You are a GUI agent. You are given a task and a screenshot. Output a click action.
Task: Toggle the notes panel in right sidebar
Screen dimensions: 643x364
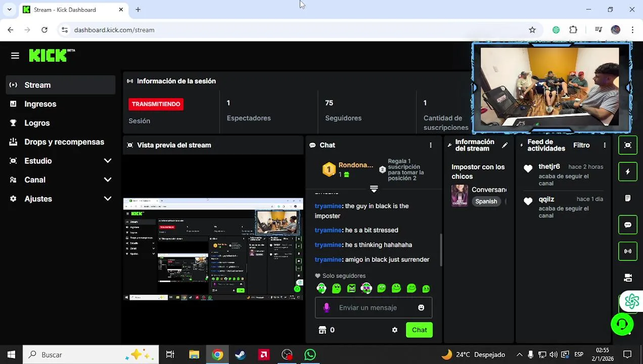[628, 198]
